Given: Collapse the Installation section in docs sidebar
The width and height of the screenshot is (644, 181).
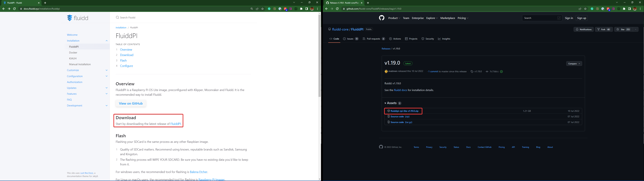Looking at the screenshot, I should (106, 41).
